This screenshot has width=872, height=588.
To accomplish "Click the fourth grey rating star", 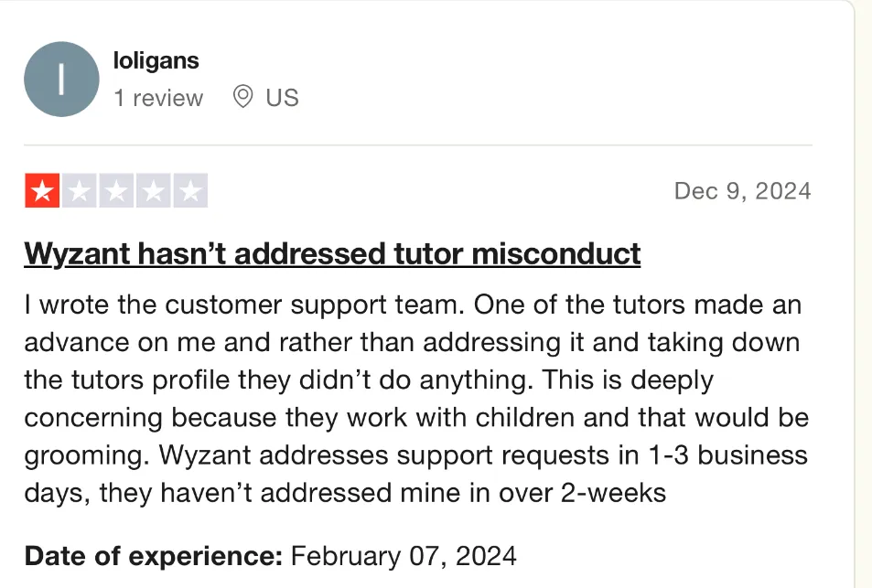I will 153,191.
